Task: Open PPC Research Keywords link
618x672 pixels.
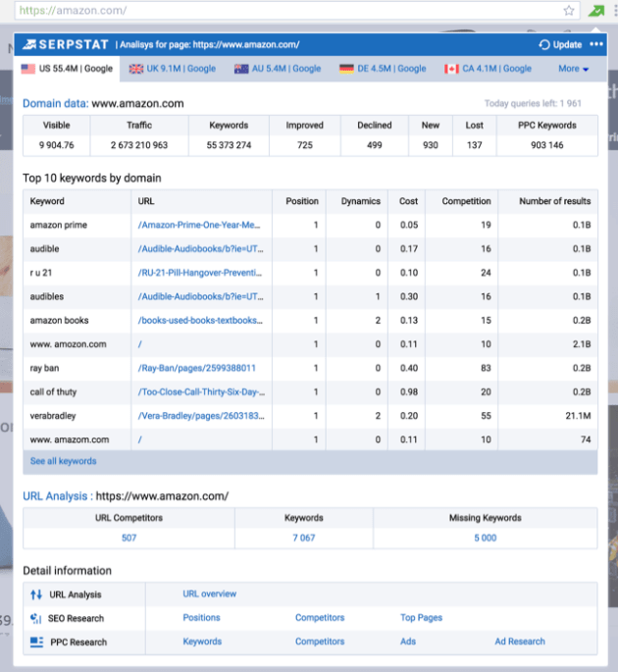Action: click(202, 642)
